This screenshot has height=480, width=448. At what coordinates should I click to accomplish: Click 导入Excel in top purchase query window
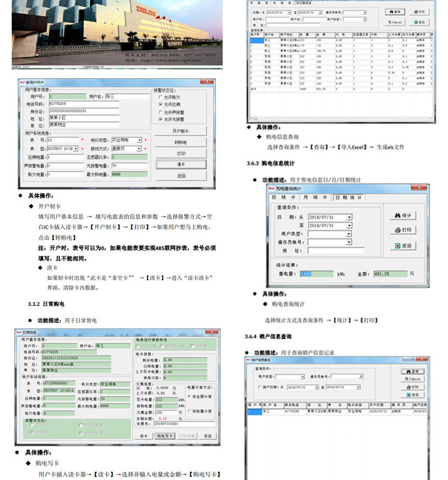pos(395,22)
